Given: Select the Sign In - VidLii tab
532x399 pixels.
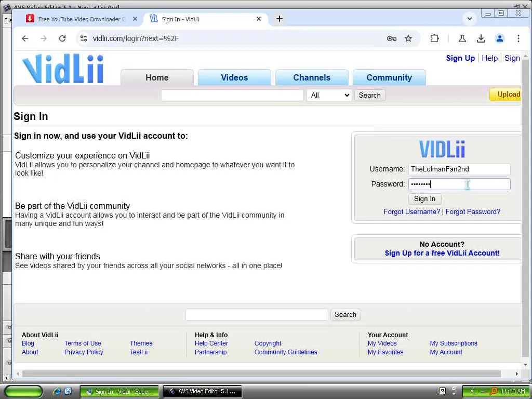Looking at the screenshot, I should click(205, 19).
